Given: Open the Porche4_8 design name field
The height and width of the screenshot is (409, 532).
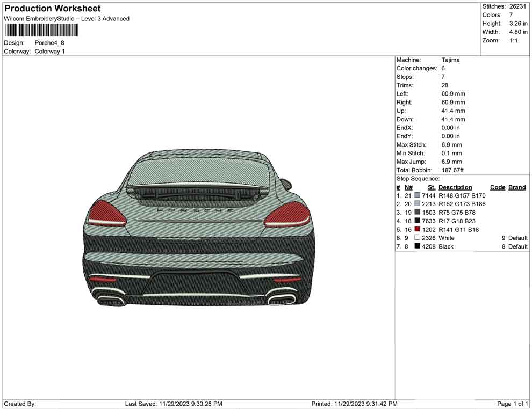Looking at the screenshot, I should coord(49,43).
